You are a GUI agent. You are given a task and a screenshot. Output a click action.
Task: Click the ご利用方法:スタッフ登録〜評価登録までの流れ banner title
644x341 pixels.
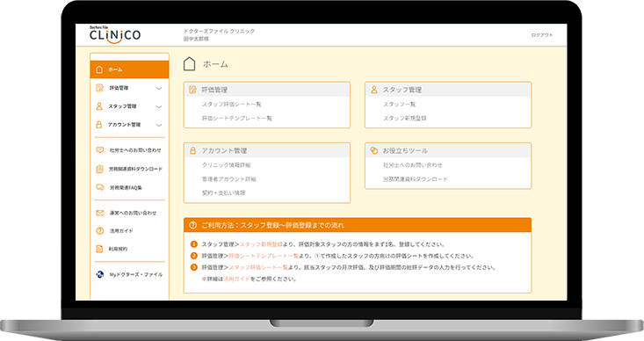272,226
